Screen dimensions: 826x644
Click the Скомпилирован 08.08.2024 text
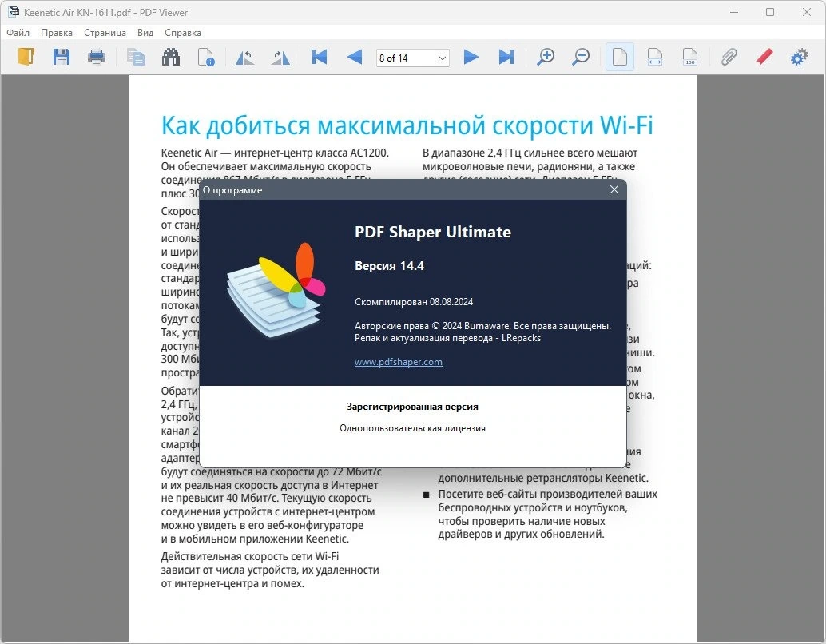(x=414, y=302)
